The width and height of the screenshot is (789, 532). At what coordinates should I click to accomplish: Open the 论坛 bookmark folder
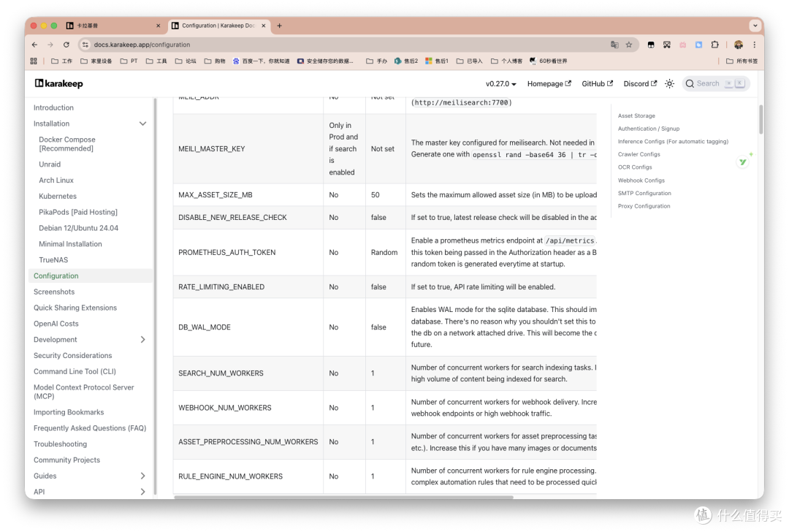click(186, 61)
